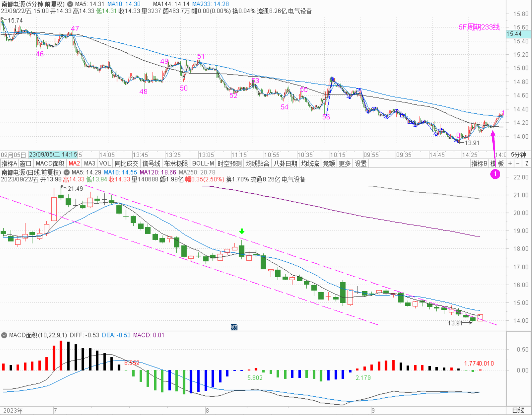
Task: Expand the 5-minute chart indicator dropdown arrow
Action: pyautogui.click(x=70, y=4)
